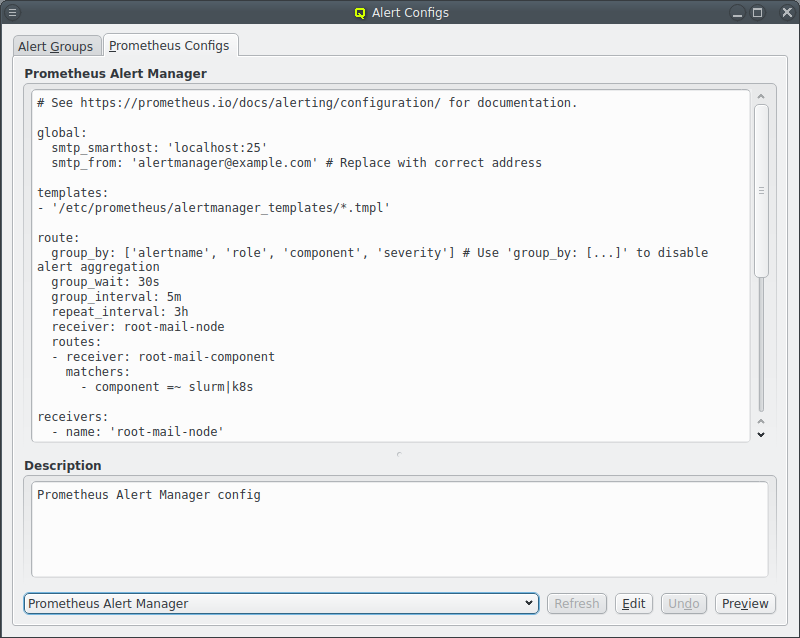Switch to the Alert Groups tab
This screenshot has width=800, height=638.
click(56, 46)
